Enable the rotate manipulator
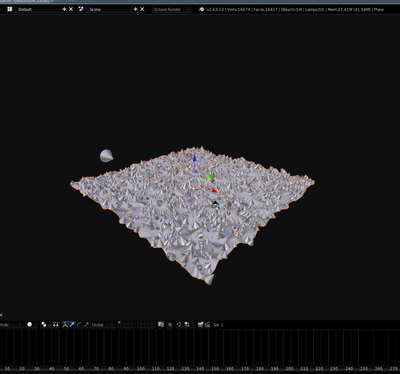 click(x=79, y=324)
